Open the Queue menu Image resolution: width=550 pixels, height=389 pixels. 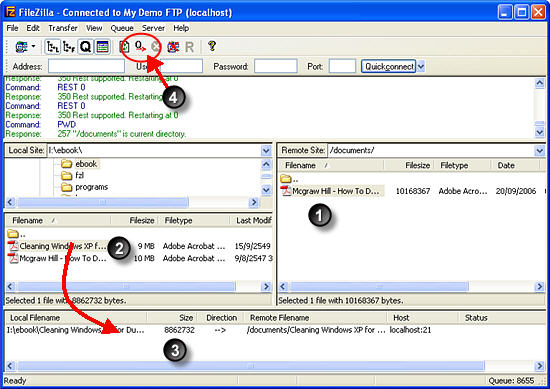point(122,28)
